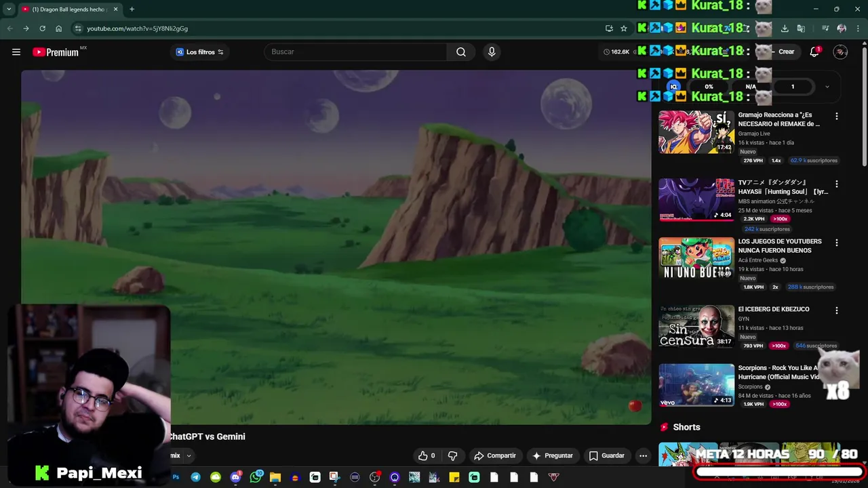Open the Chrome three-dot menu

[858, 28]
